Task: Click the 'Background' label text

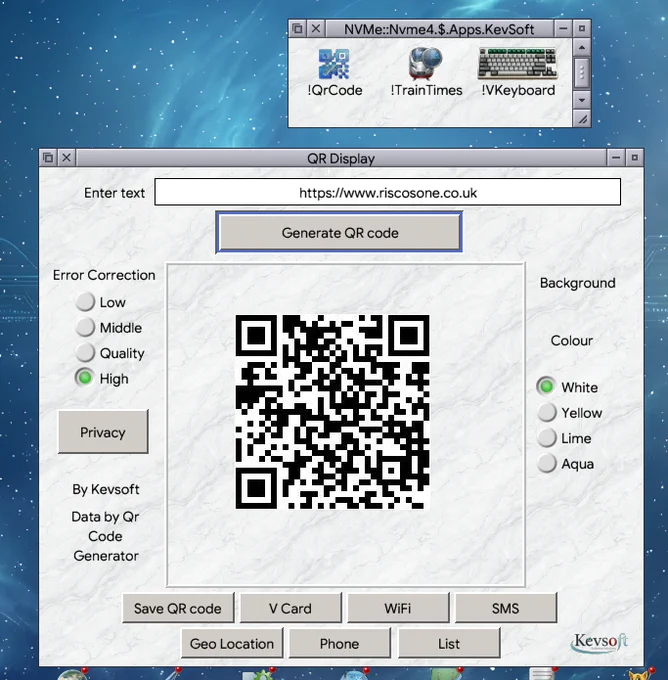Action: (577, 283)
